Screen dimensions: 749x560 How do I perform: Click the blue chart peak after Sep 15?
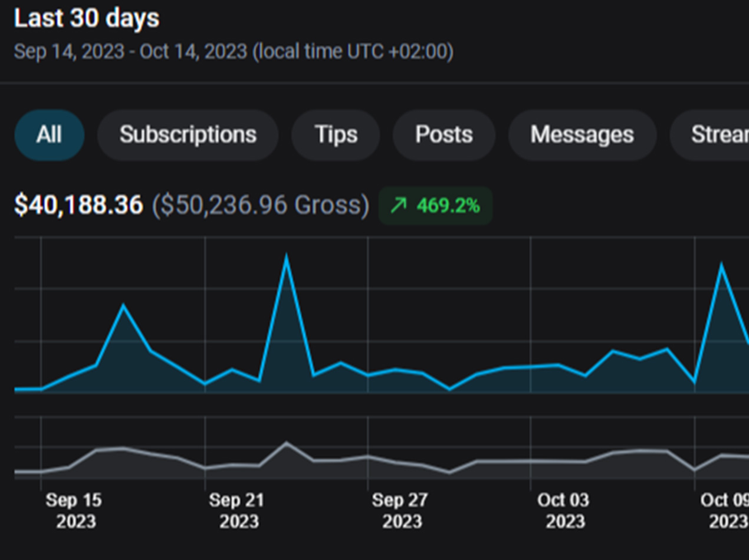point(123,305)
